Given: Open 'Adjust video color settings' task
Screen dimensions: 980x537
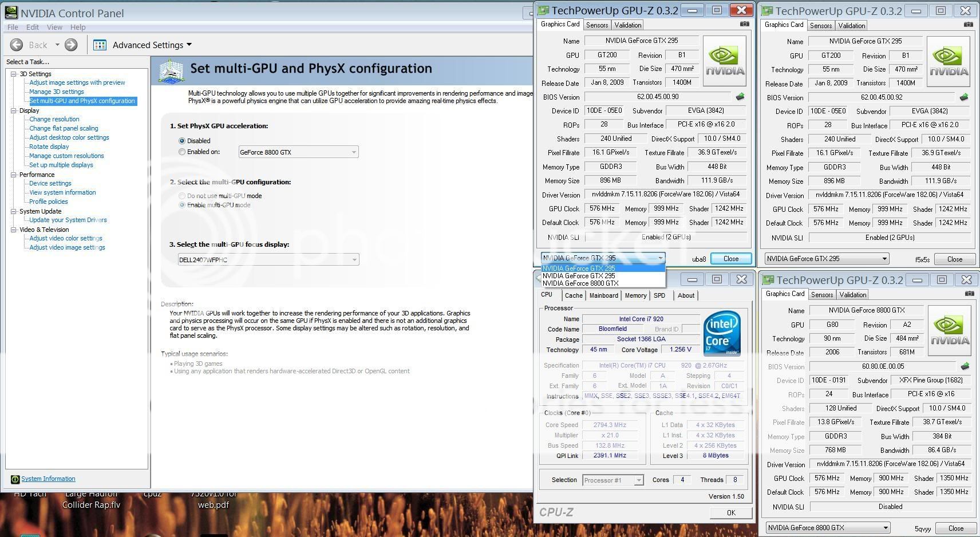Looking at the screenshot, I should (x=66, y=238).
